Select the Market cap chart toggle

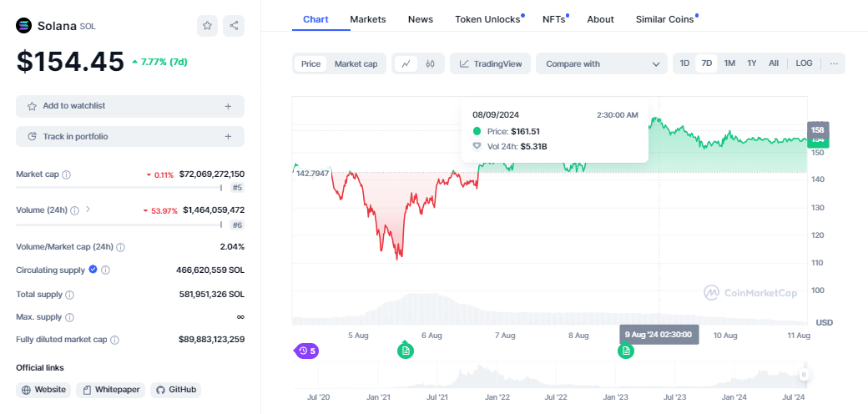coord(356,63)
